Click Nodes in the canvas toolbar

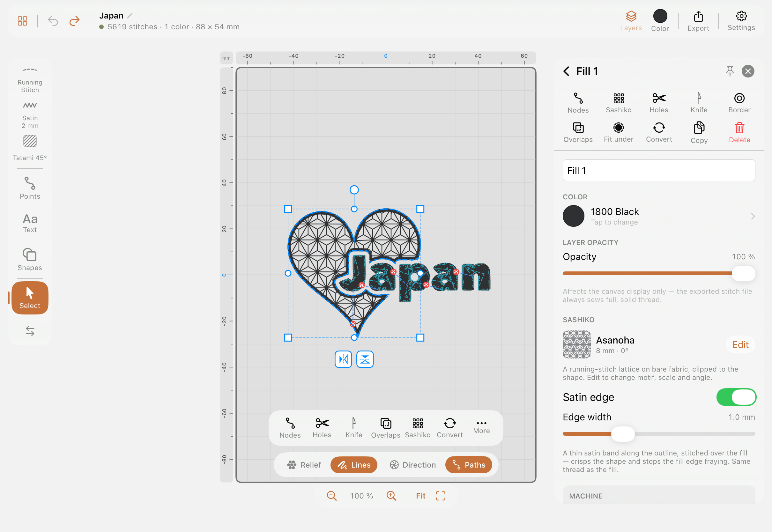click(x=290, y=428)
